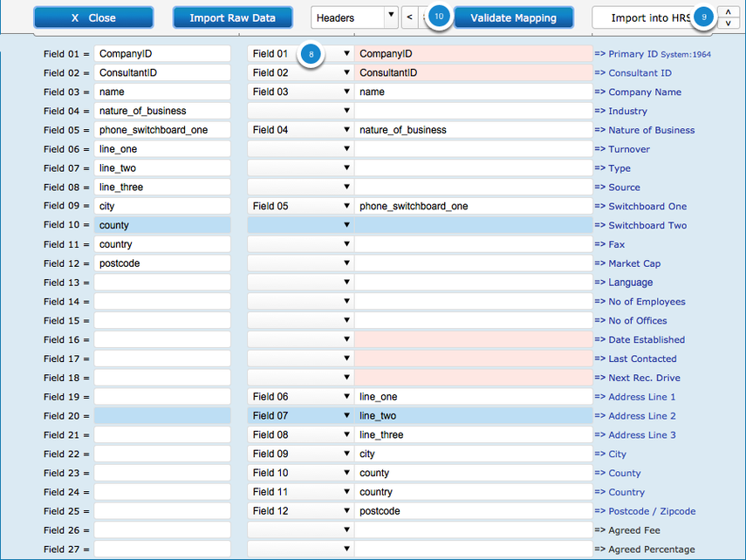Click the up arrow stepper at top right
746x560 pixels.
(x=728, y=12)
